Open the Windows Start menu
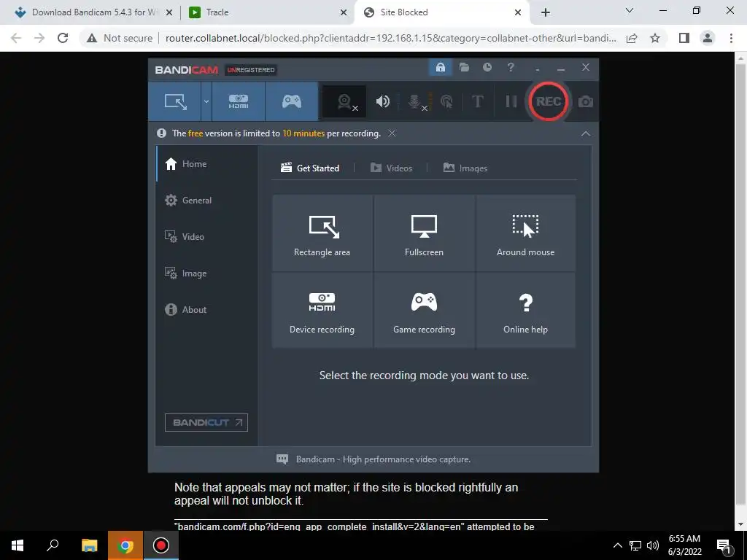 [x=18, y=545]
